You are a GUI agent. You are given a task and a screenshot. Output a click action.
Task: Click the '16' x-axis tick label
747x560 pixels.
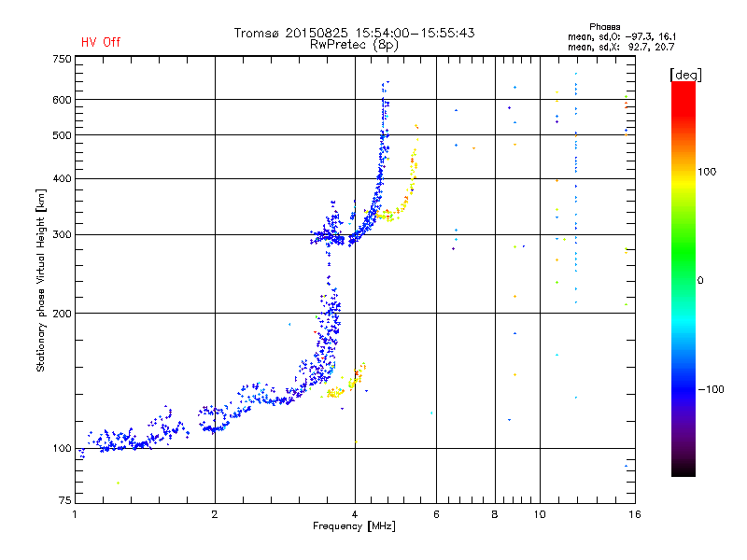click(634, 514)
